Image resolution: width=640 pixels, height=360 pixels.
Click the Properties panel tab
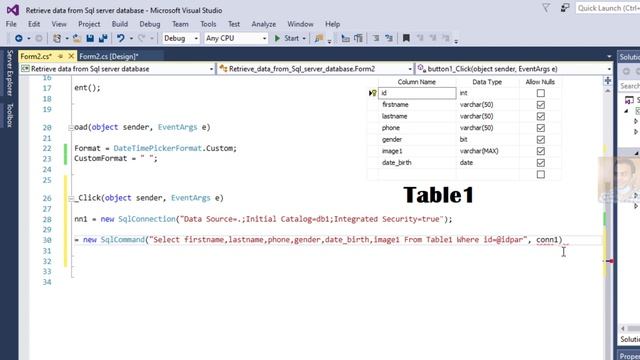click(630, 356)
